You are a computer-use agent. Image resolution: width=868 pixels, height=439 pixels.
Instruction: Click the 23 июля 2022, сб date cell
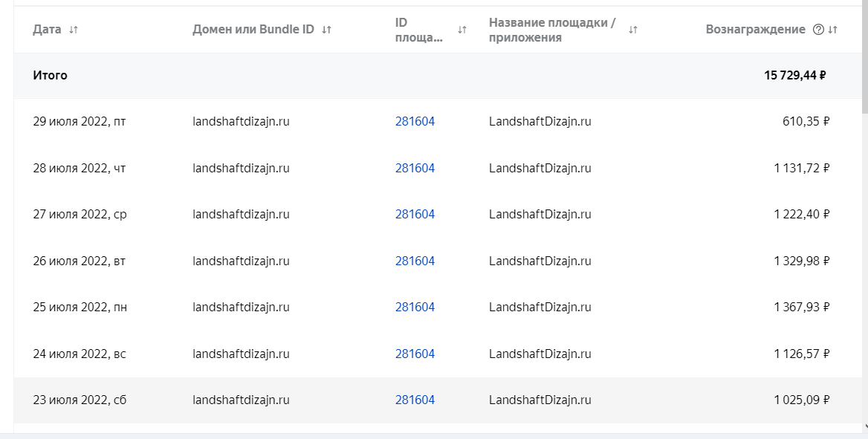[x=80, y=400]
